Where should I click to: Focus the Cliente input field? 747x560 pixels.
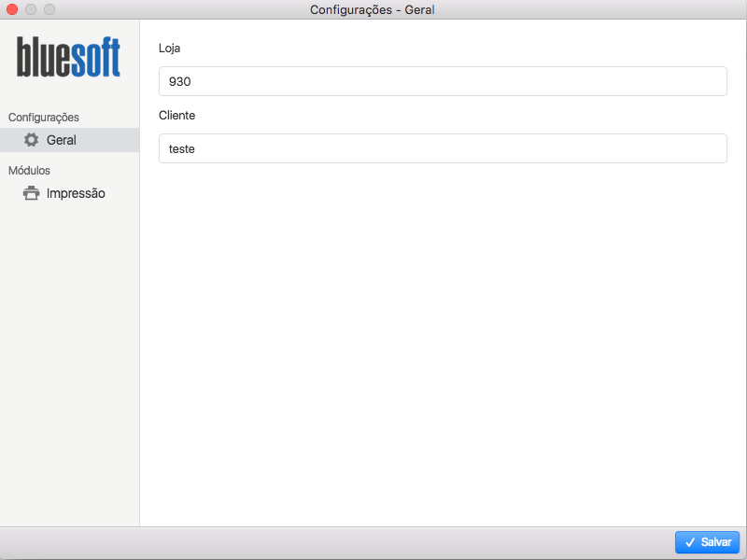click(x=443, y=148)
